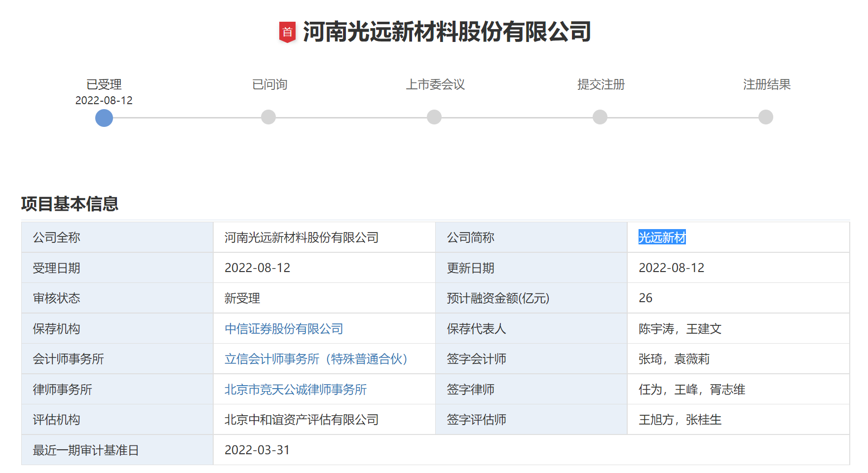The height and width of the screenshot is (473, 868).
Task: Click the 受理日期 row label
Action: click(56, 268)
